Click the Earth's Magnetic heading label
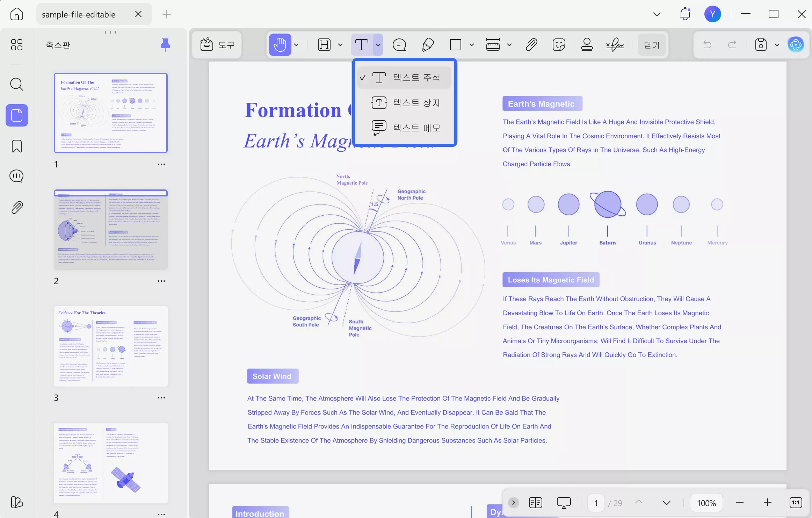This screenshot has height=518, width=812. (x=542, y=103)
